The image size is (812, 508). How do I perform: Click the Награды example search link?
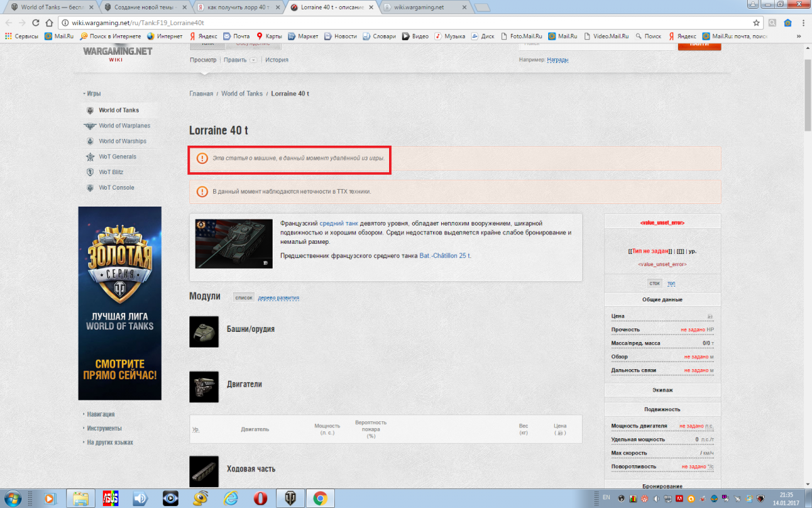tap(558, 60)
